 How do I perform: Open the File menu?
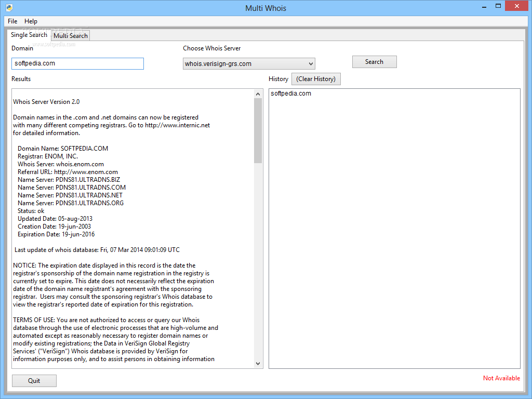tap(12, 21)
